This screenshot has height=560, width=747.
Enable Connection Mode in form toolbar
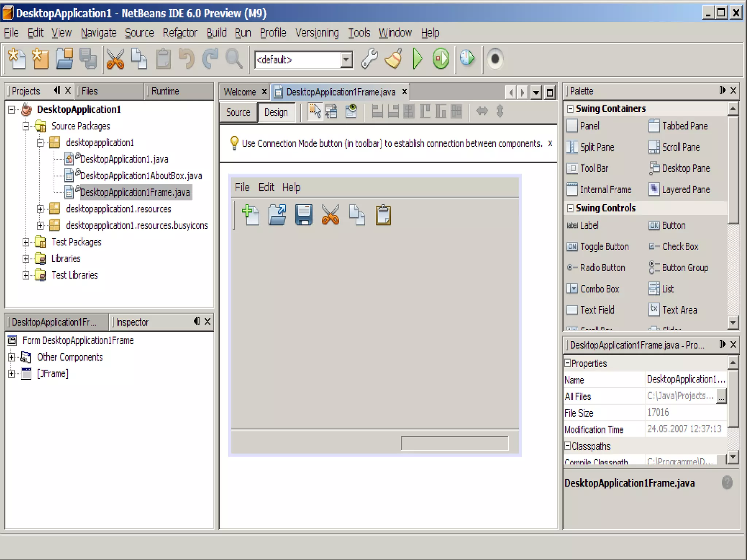(x=332, y=112)
